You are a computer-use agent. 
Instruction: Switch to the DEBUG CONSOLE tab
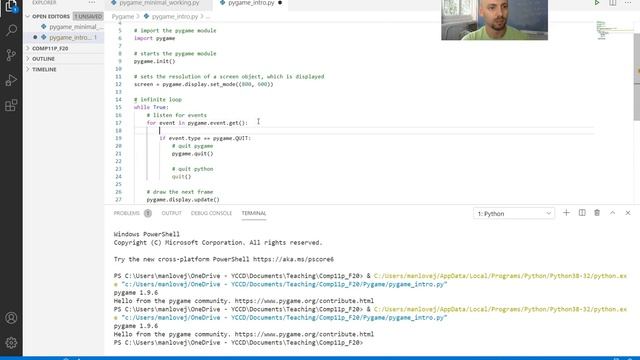coord(211,213)
